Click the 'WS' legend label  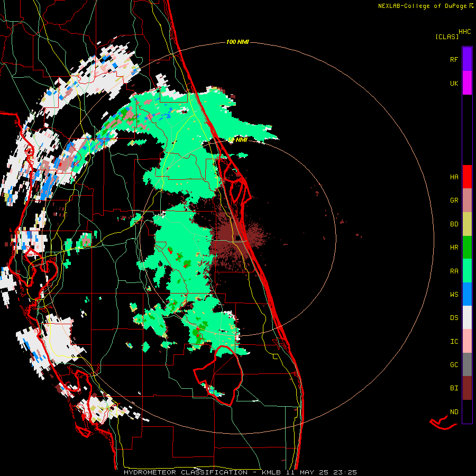click(x=454, y=295)
